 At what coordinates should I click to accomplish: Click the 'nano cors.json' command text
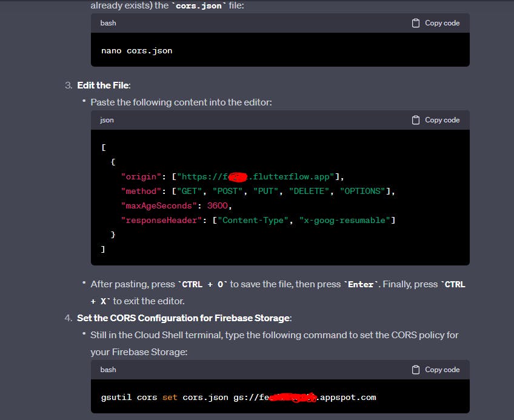(137, 51)
